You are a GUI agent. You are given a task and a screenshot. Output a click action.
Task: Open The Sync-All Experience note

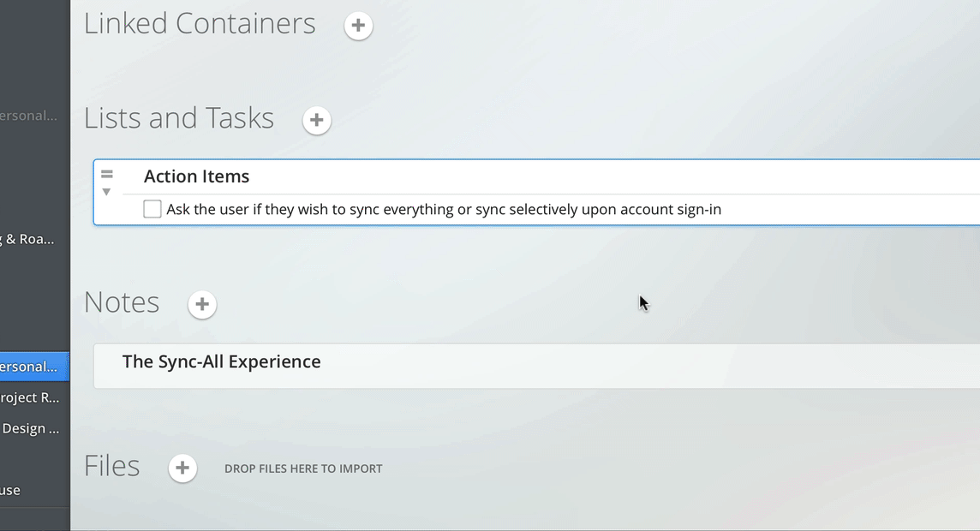click(222, 362)
